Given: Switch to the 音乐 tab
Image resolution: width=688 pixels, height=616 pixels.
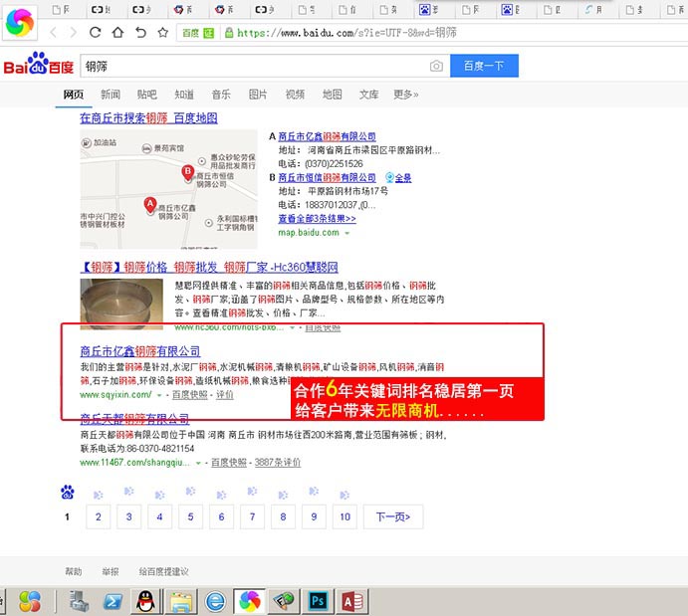Looking at the screenshot, I should pyautogui.click(x=221, y=95).
